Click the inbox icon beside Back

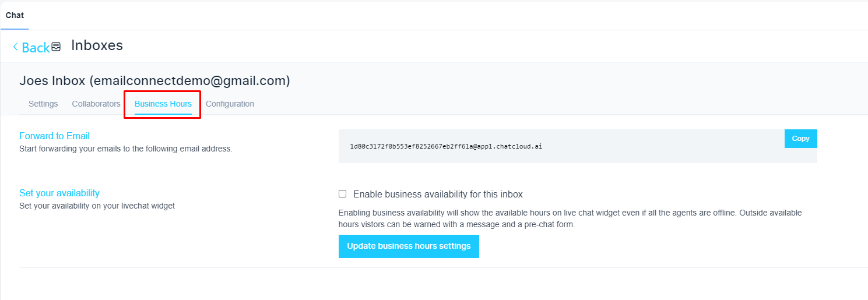(x=56, y=47)
